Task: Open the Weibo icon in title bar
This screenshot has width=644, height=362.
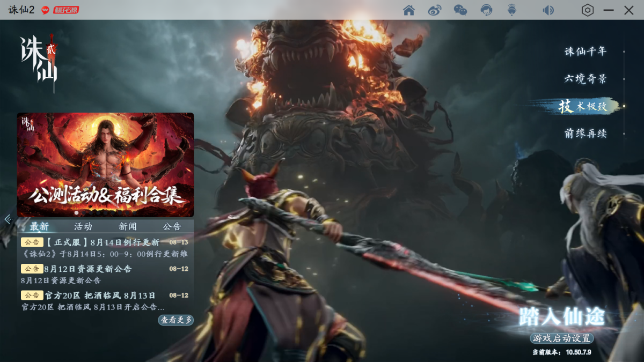Action: pos(434,10)
